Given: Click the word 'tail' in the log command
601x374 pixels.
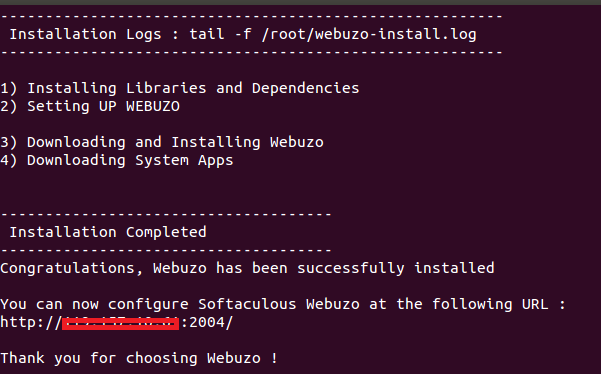Looking at the screenshot, I should pyautogui.click(x=207, y=34).
